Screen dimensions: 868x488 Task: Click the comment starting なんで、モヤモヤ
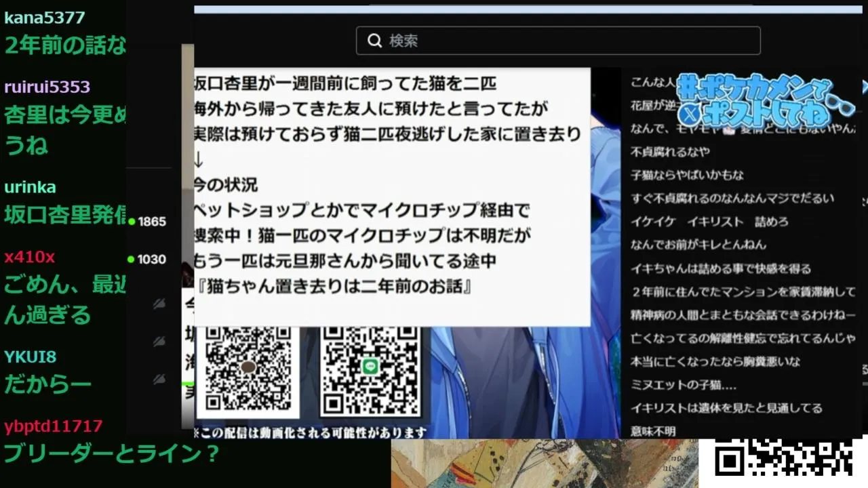point(743,128)
